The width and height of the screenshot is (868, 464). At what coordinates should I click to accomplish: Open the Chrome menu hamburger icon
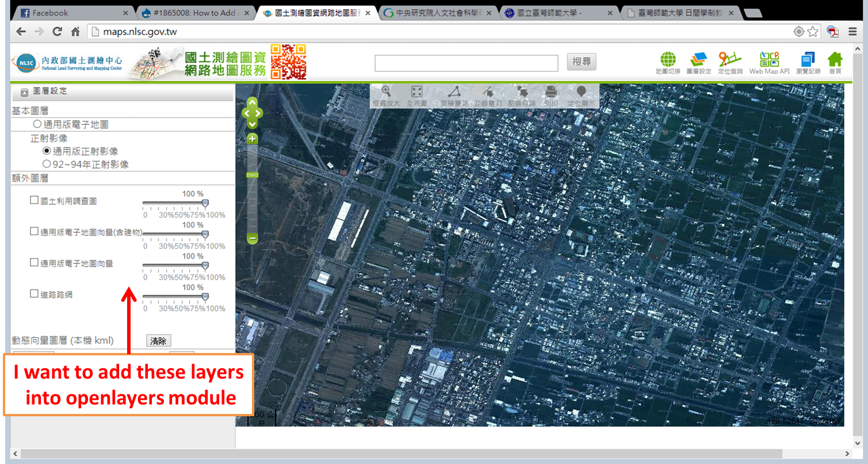point(852,32)
